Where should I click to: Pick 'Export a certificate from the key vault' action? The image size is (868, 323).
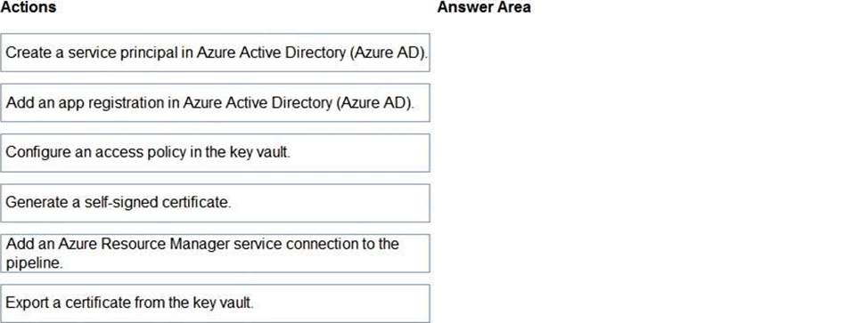point(215,303)
